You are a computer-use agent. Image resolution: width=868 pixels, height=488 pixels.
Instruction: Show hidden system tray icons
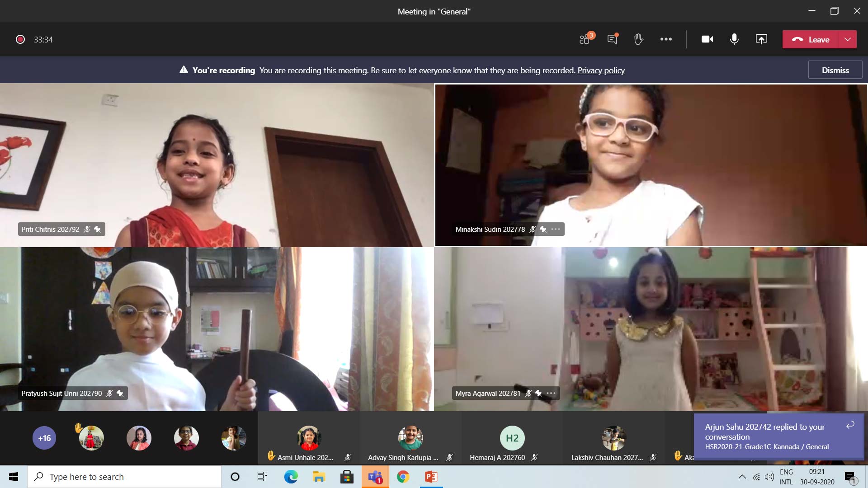tap(742, 477)
